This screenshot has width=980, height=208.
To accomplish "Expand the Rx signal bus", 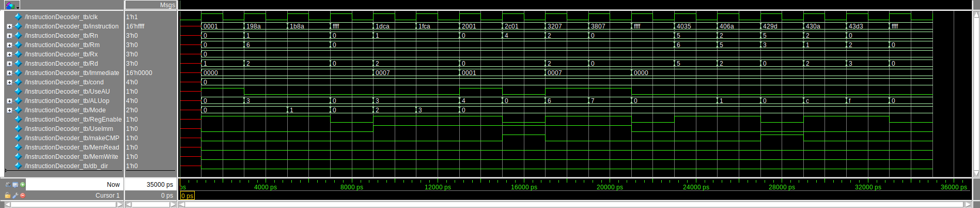I will (9, 54).
